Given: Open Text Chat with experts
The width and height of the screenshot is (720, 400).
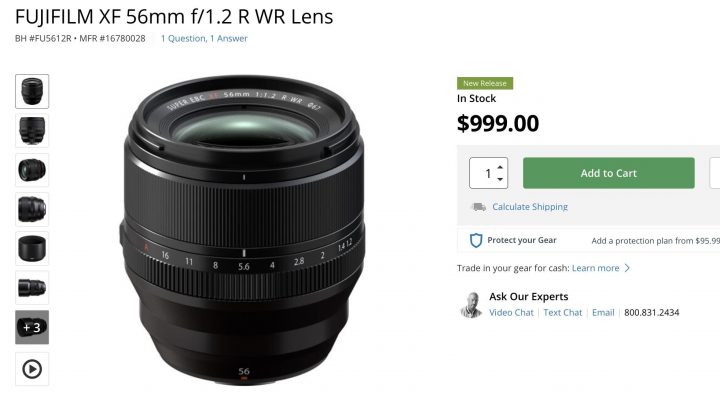Looking at the screenshot, I should (x=562, y=313).
